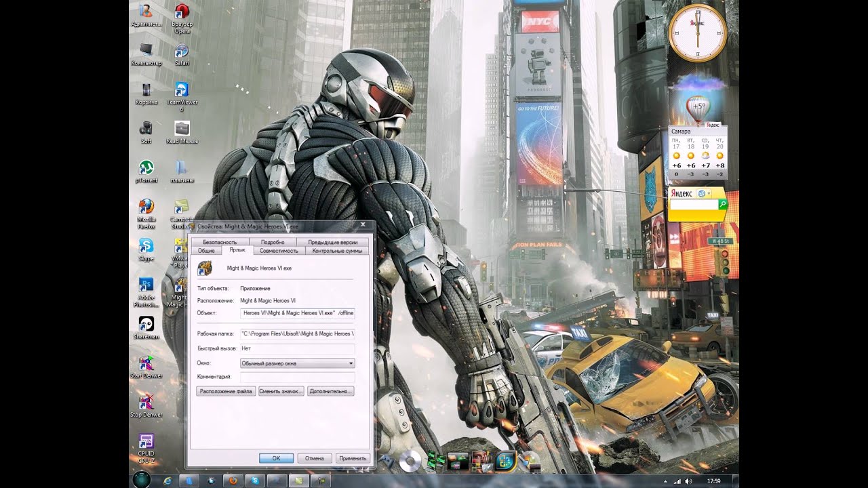Click the volume speaker tray icon
This screenshot has height=488, width=868.
pos(689,481)
